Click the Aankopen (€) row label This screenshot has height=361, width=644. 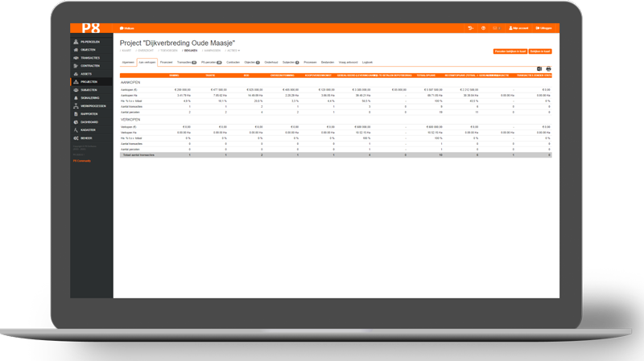(x=129, y=89)
